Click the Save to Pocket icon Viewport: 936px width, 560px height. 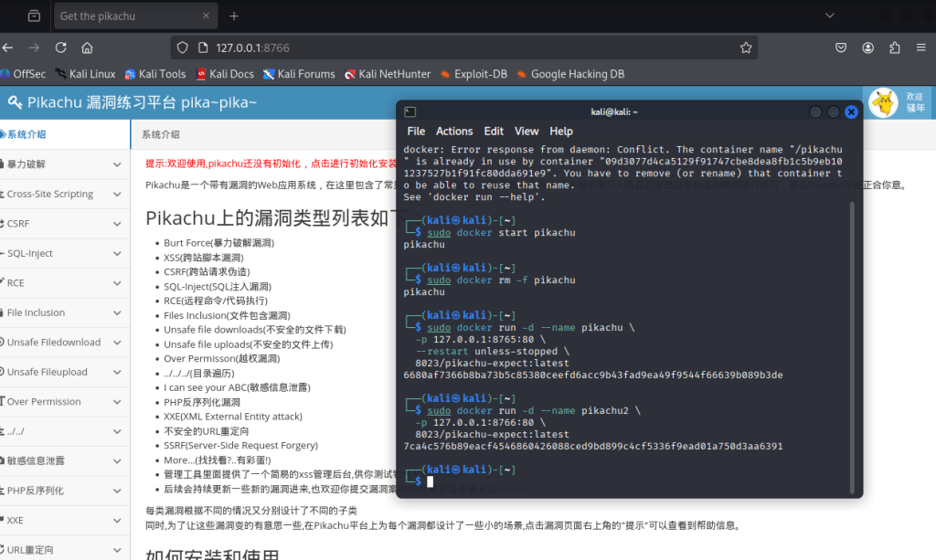click(x=842, y=48)
